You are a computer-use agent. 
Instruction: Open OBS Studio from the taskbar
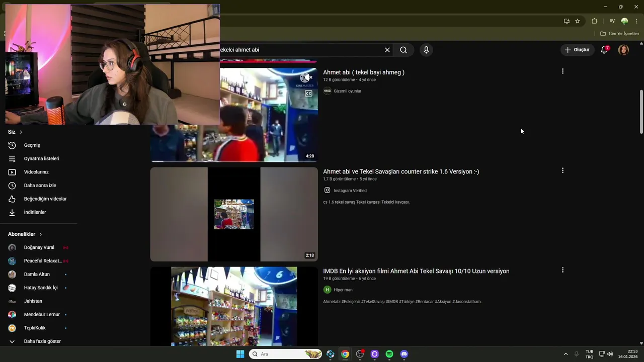360,354
